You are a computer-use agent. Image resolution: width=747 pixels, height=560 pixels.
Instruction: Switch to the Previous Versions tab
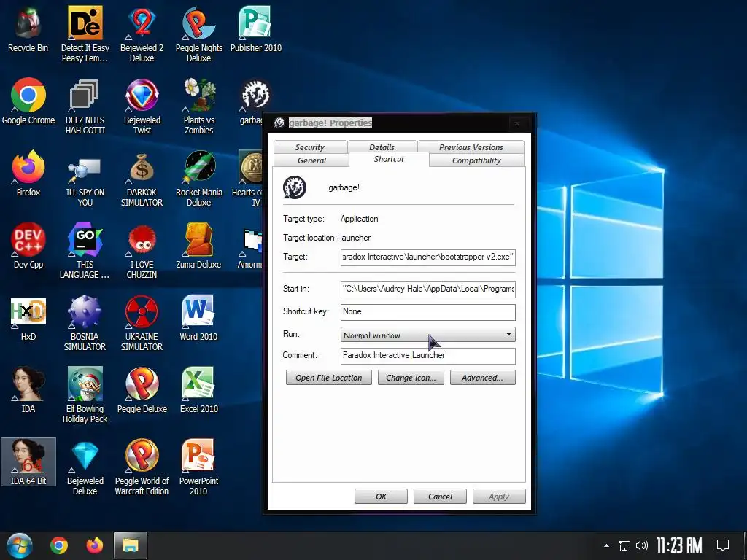471,147
